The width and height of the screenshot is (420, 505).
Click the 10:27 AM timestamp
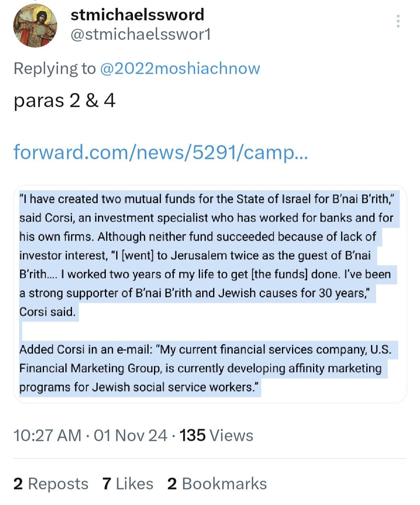tap(47, 435)
